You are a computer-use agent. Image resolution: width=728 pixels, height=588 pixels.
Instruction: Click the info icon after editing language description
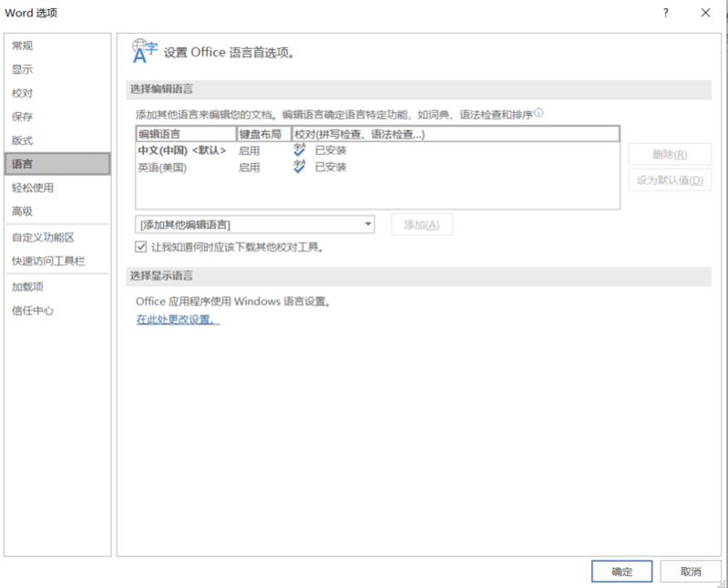point(538,113)
